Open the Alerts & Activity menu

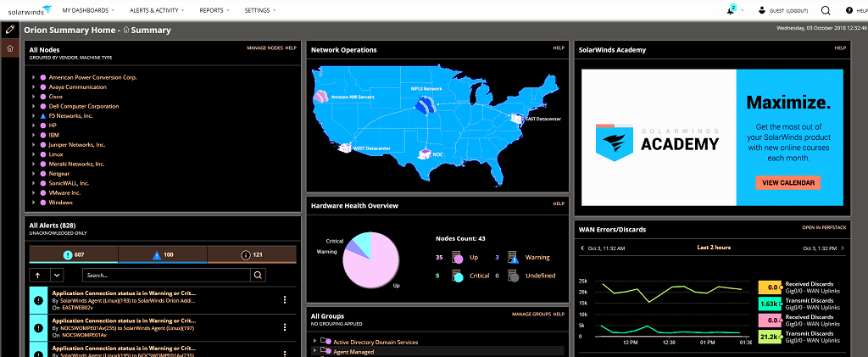coord(157,10)
